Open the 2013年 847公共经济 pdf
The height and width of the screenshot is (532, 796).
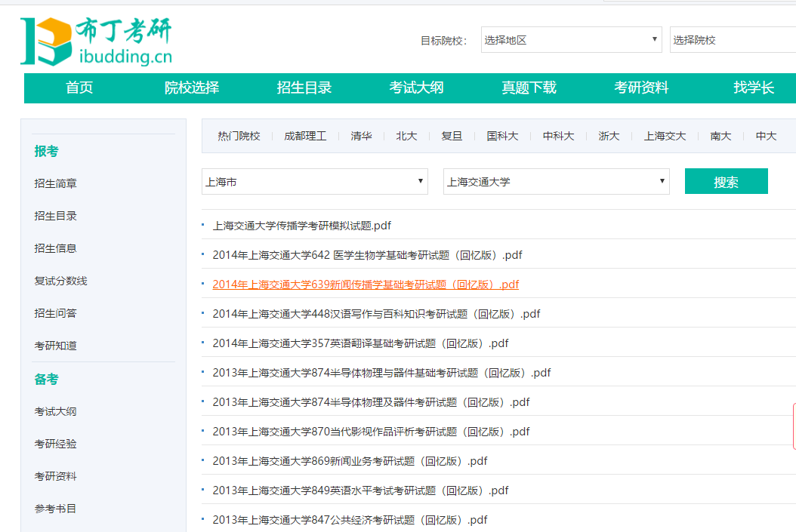[350, 520]
